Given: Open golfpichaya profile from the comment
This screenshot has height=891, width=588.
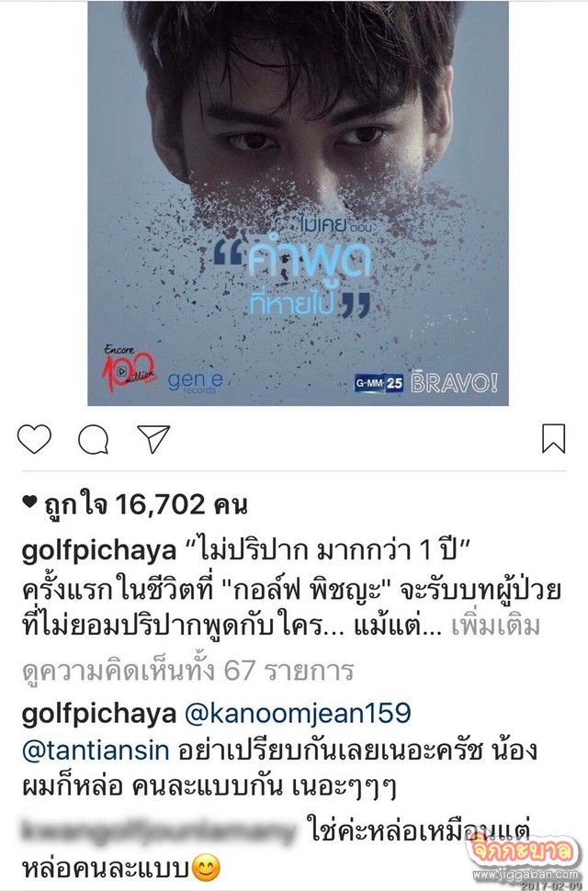Looking at the screenshot, I should coord(99,714).
